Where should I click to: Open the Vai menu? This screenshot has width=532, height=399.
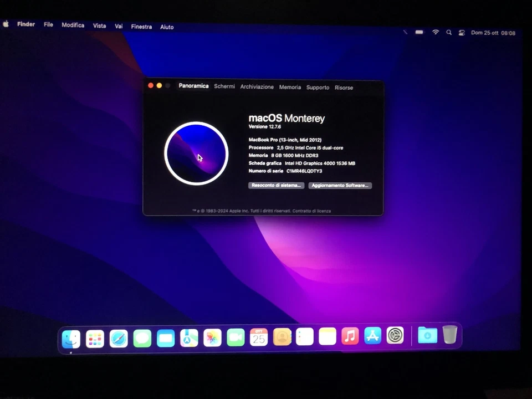119,26
